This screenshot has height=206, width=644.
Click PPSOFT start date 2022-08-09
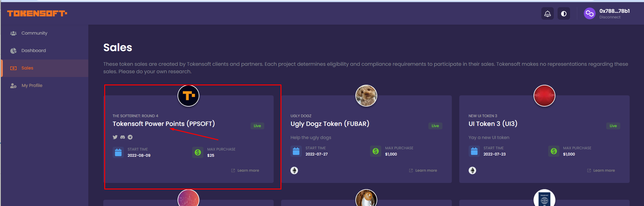139,156
